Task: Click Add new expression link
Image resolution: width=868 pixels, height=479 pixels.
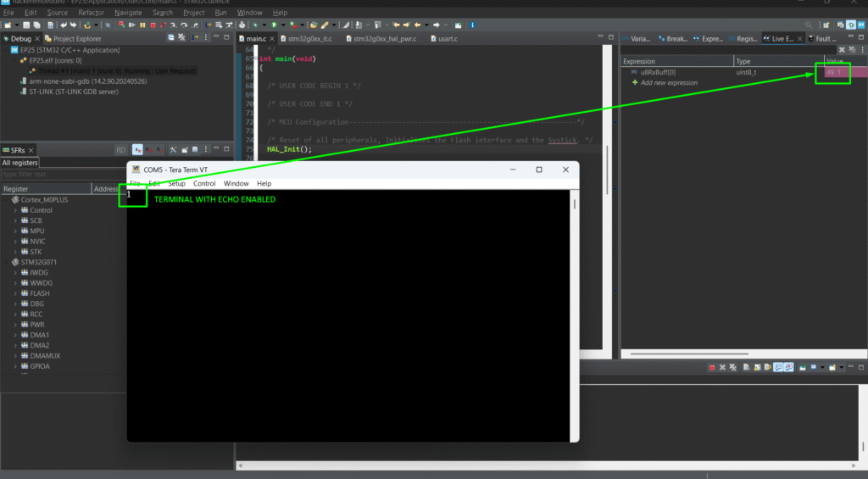Action: pyautogui.click(x=669, y=83)
